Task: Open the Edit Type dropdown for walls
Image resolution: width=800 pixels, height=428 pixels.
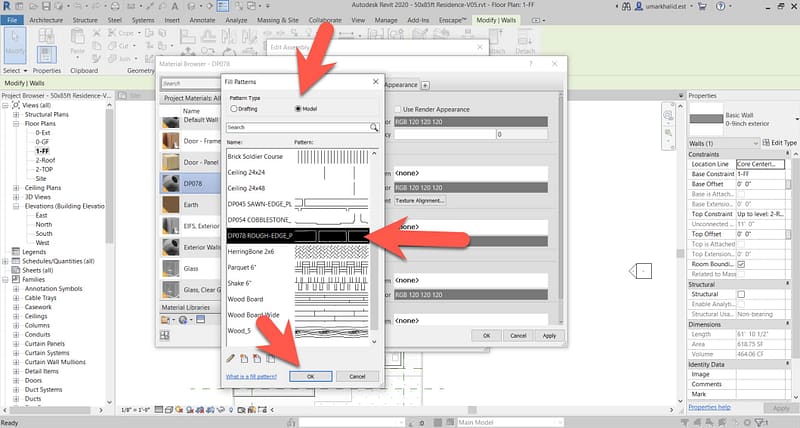Action: (770, 143)
